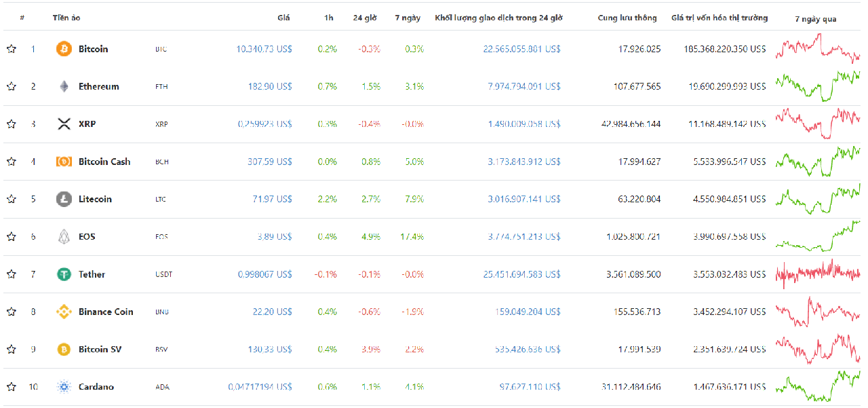The height and width of the screenshot is (408, 868).
Task: Toggle the Litecoin favorite star
Action: click(x=12, y=199)
